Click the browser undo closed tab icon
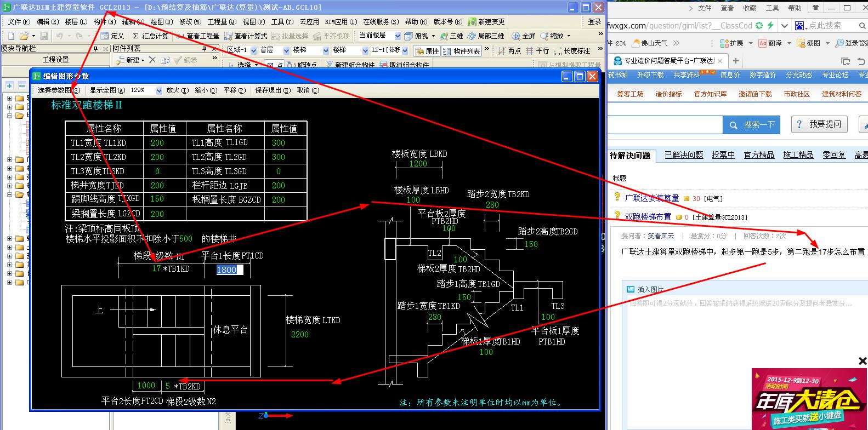The height and width of the screenshot is (430, 868). point(861,61)
